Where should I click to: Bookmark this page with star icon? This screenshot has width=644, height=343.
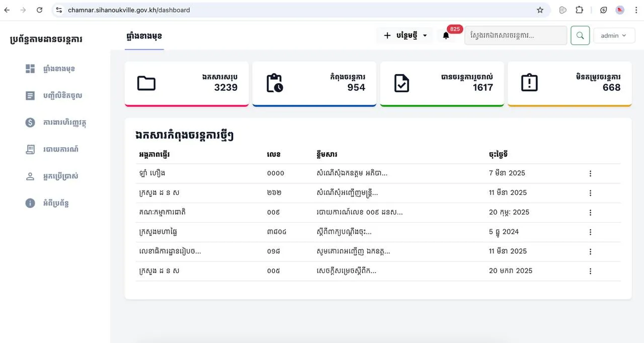point(540,10)
